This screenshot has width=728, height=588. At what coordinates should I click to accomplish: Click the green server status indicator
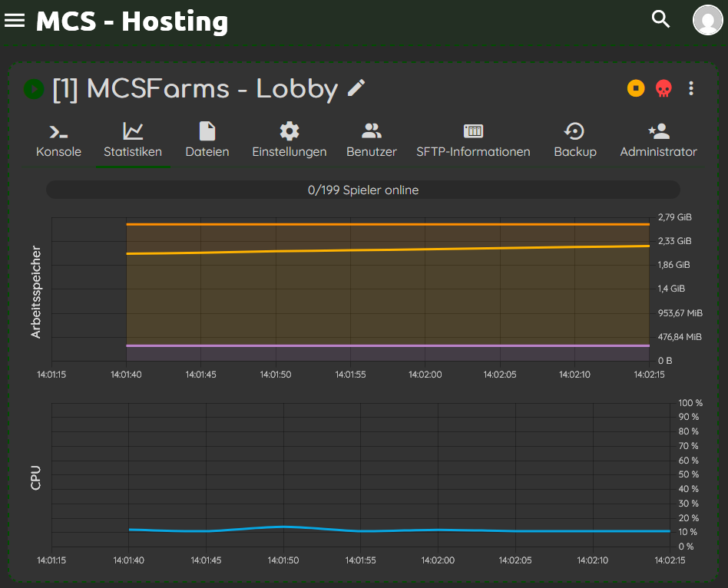[33, 89]
